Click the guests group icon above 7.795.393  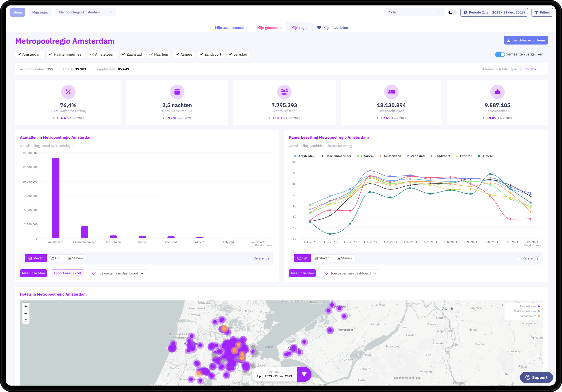284,92
